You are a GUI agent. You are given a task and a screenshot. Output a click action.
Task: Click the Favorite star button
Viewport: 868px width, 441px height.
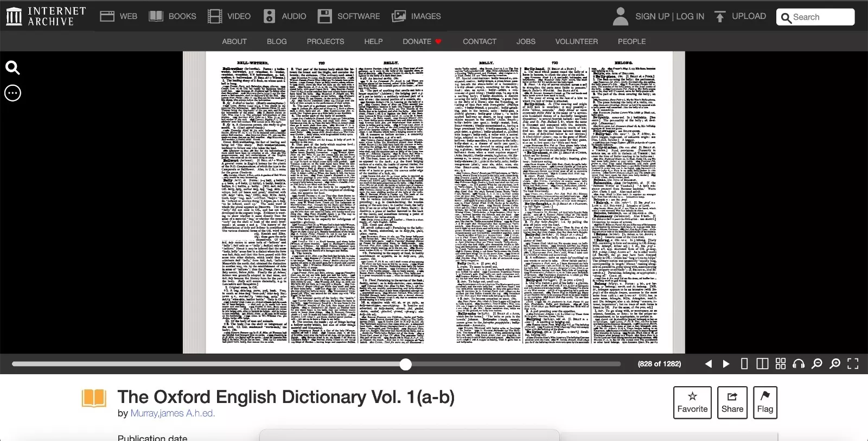pos(692,402)
